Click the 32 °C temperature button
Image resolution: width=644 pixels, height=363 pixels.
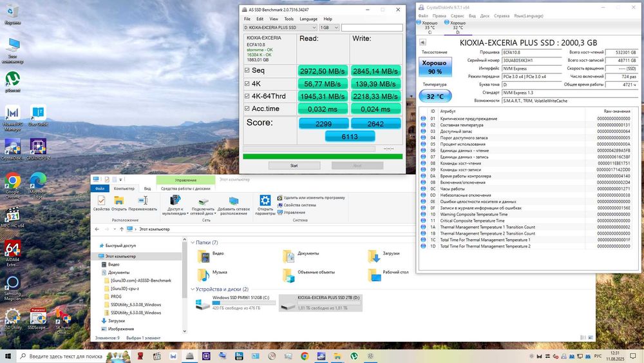point(435,96)
